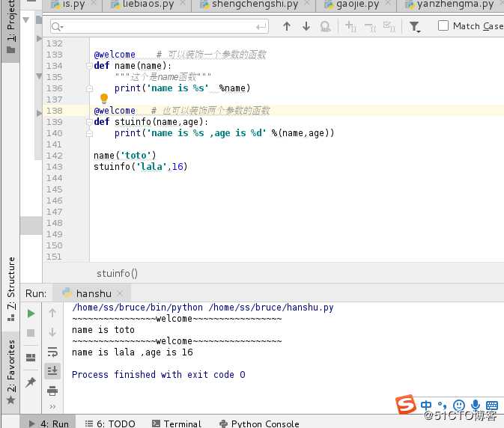Close the shengchengshi.py tab
Screen dimensions: 504x428
coord(306,3)
